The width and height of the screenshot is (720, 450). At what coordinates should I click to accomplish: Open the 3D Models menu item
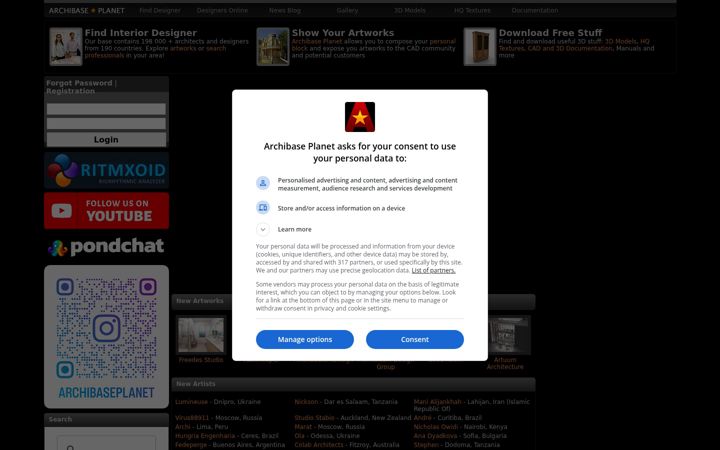(x=410, y=11)
